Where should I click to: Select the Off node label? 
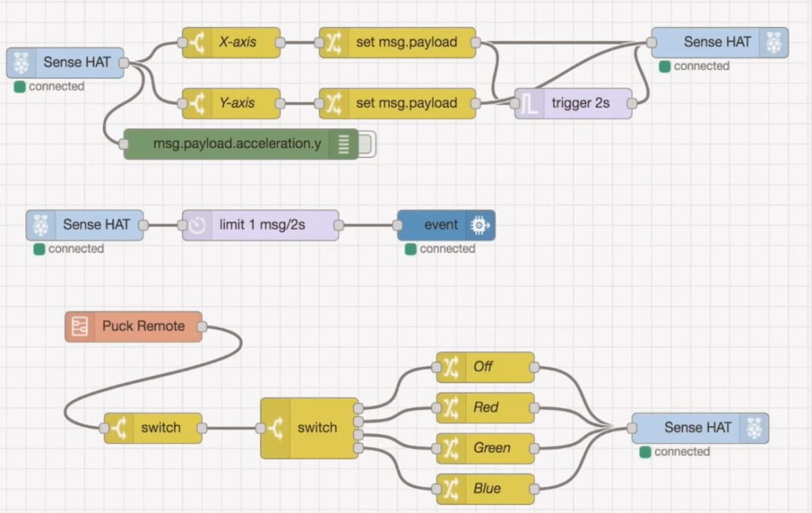[483, 367]
